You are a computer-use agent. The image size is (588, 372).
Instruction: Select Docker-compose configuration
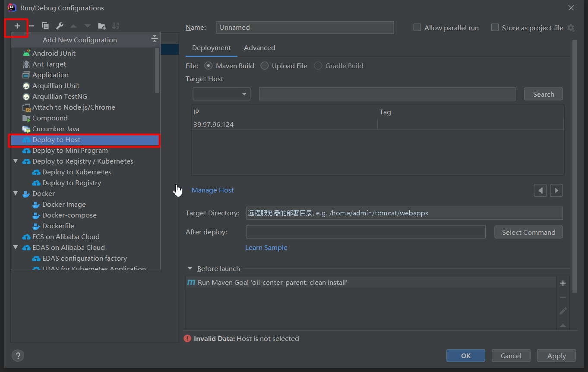[x=85, y=215]
